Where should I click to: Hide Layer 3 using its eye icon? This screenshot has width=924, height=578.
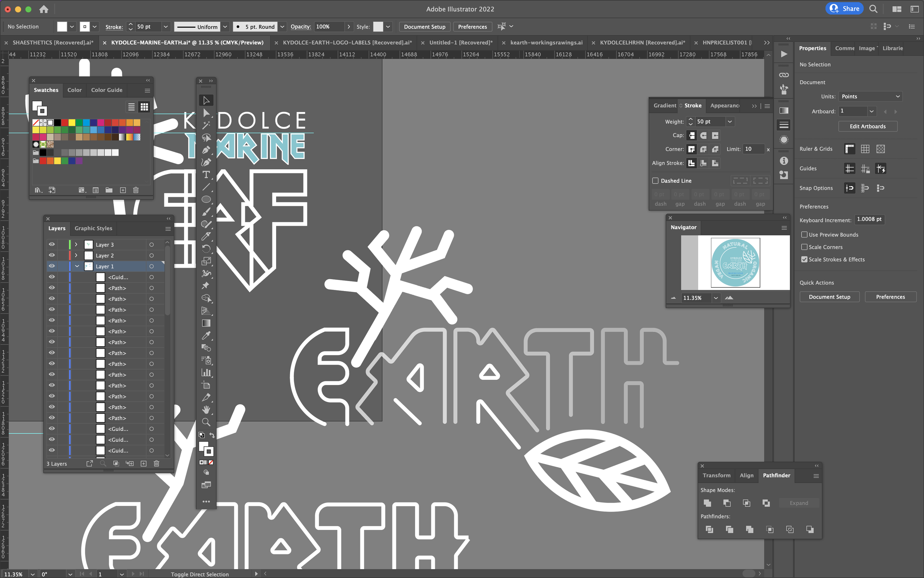pos(52,244)
